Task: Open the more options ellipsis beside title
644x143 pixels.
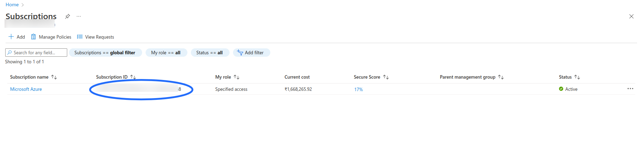Action: [79, 16]
